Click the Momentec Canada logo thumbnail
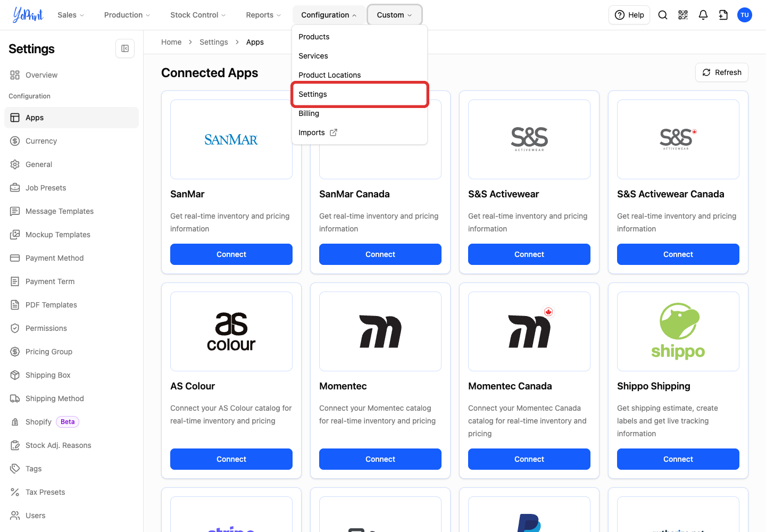Image resolution: width=766 pixels, height=532 pixels. point(529,331)
